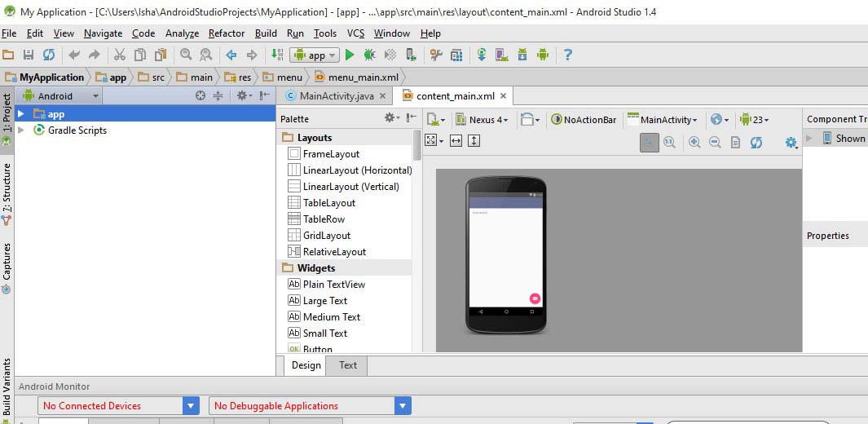Zoom in on the design preview
Screen dimensions: 868x424
tap(694, 142)
